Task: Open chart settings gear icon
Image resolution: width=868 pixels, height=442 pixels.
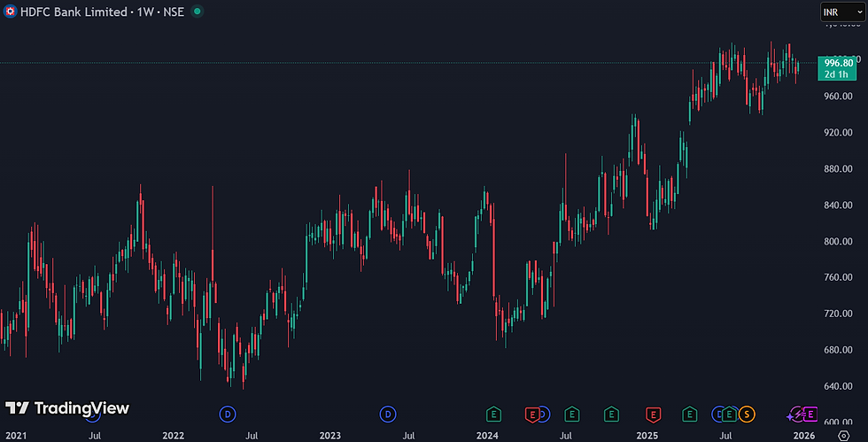Action: [843, 435]
